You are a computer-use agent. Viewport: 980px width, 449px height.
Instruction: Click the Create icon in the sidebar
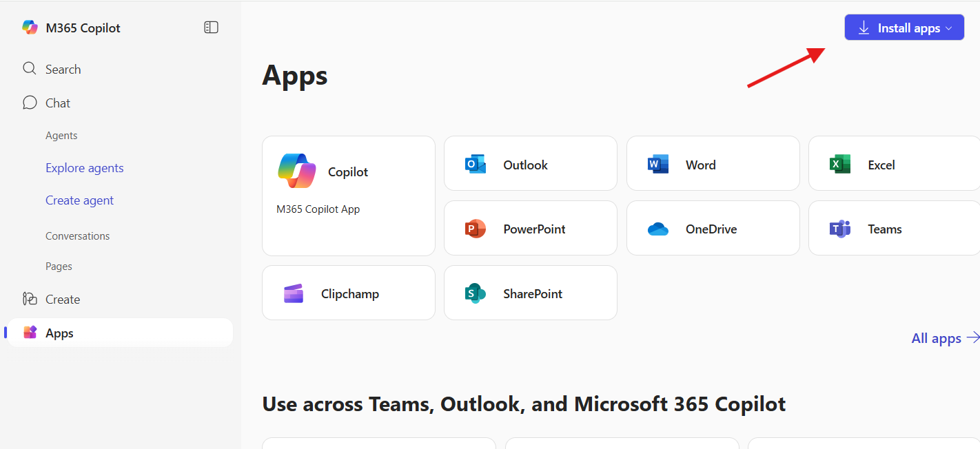tap(30, 299)
